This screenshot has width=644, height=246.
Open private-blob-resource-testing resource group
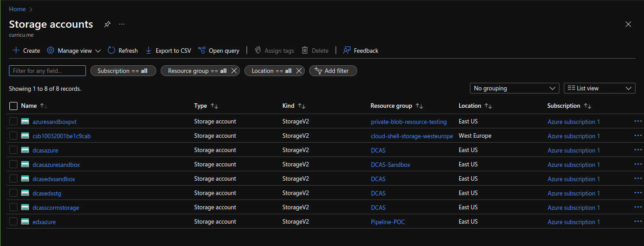(409, 122)
